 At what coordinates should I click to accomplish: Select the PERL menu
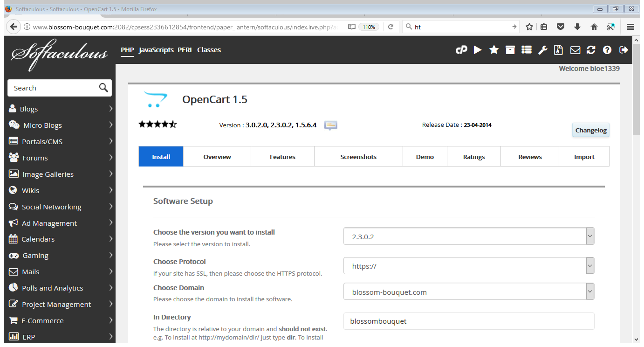(185, 50)
